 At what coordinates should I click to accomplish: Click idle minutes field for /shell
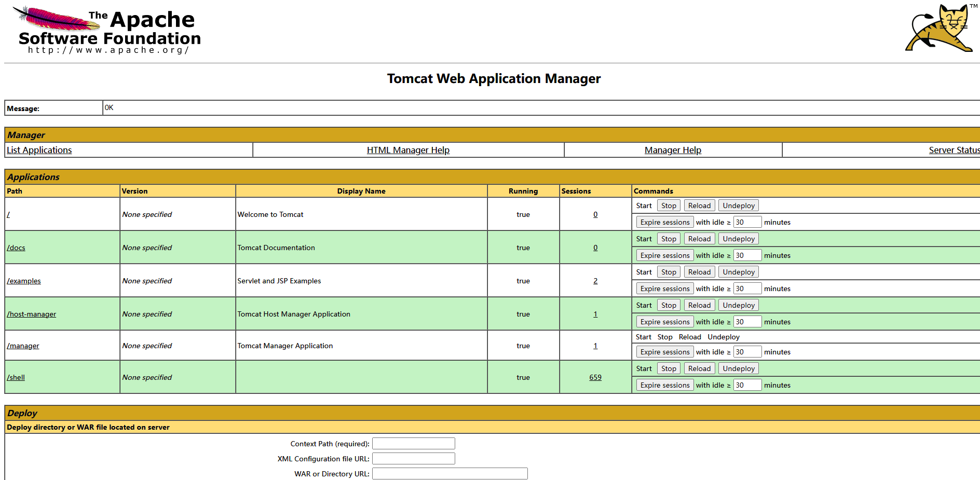click(747, 385)
